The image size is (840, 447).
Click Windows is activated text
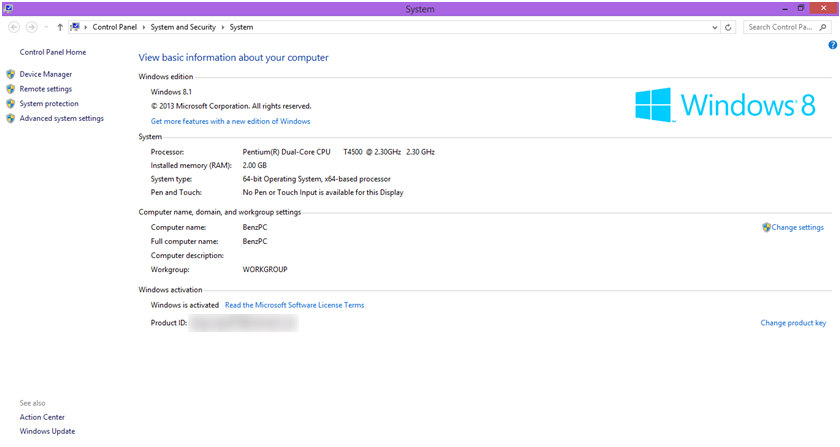185,305
